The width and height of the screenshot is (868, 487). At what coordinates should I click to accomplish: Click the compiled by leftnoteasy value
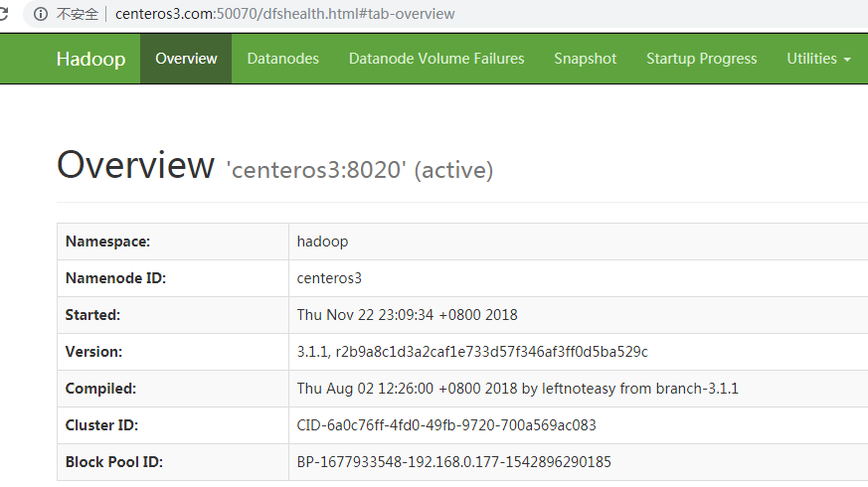[x=518, y=389]
